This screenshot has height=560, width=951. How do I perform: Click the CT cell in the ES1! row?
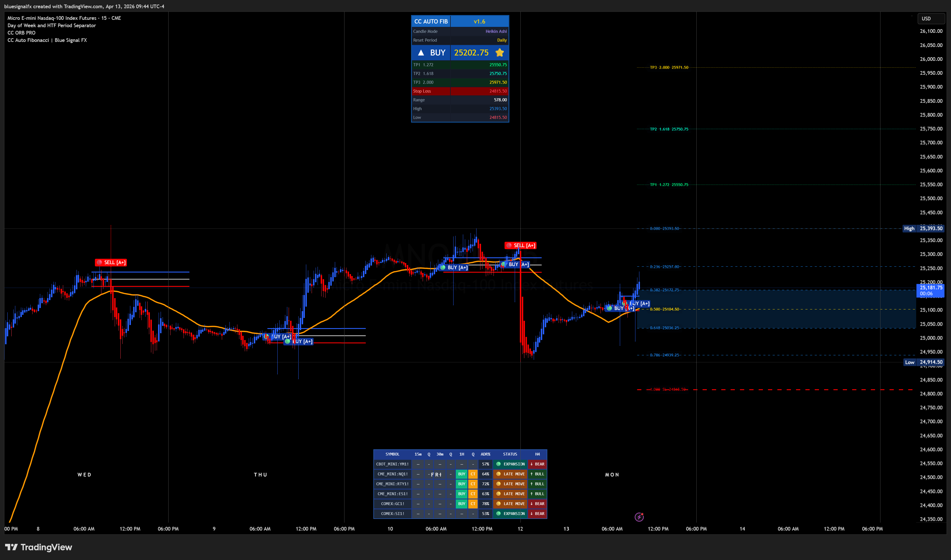473,494
